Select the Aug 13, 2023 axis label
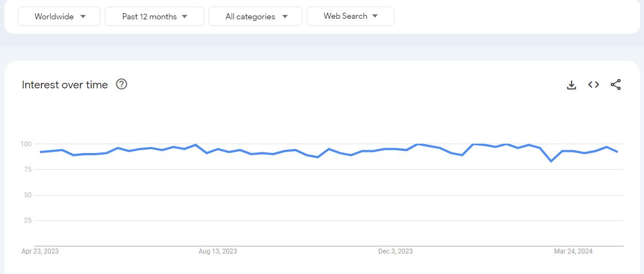 pyautogui.click(x=217, y=251)
